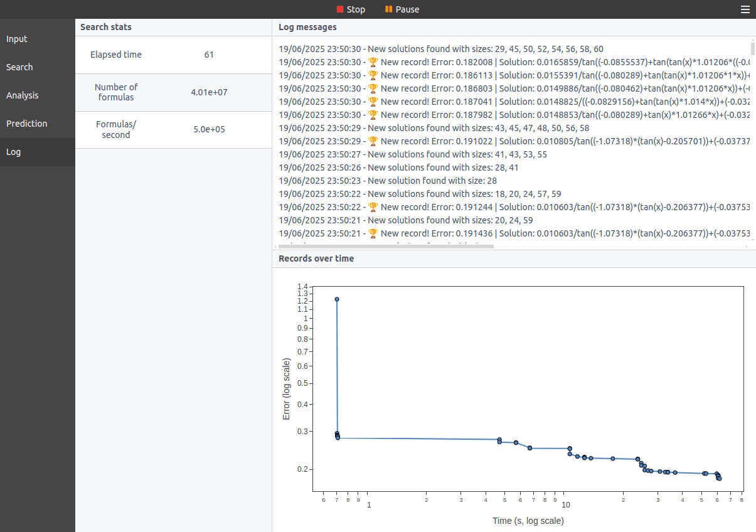Click the log messages horizontal scrollbar

coord(386,247)
